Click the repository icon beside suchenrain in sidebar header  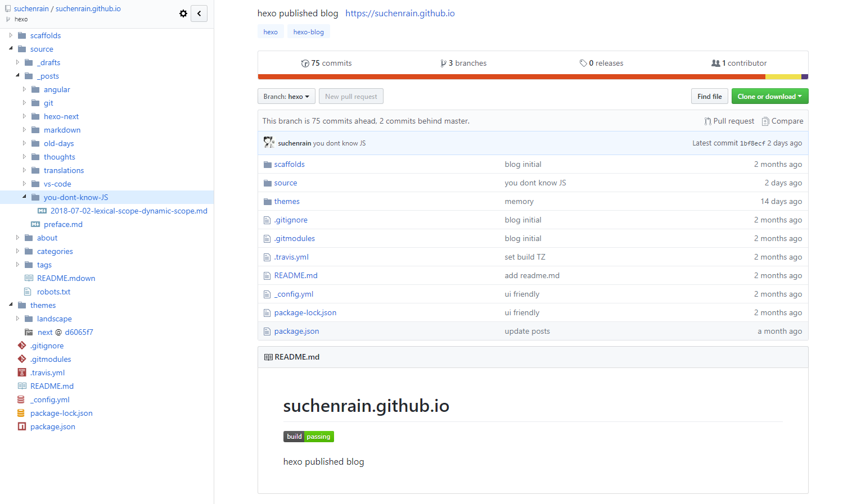coord(8,9)
